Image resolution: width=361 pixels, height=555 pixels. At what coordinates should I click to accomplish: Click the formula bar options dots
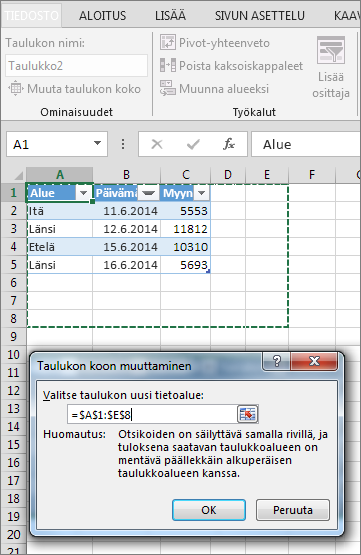123,144
